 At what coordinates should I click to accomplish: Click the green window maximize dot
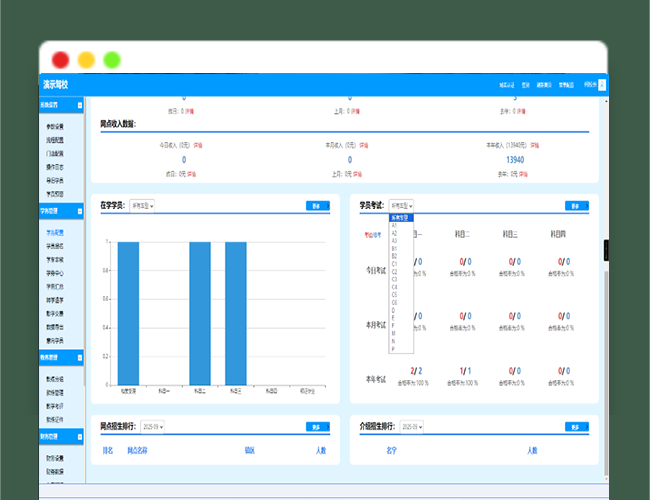(x=112, y=60)
